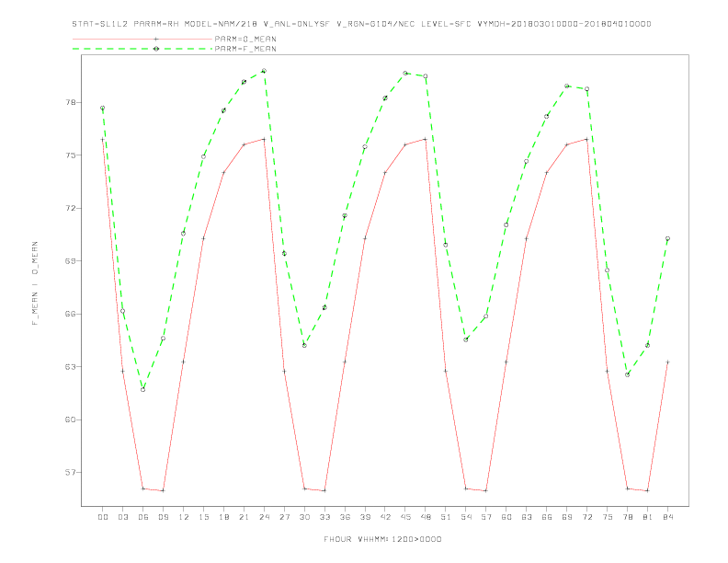
Task: Click x-axis forecast hour label 36
Action: pyautogui.click(x=345, y=517)
